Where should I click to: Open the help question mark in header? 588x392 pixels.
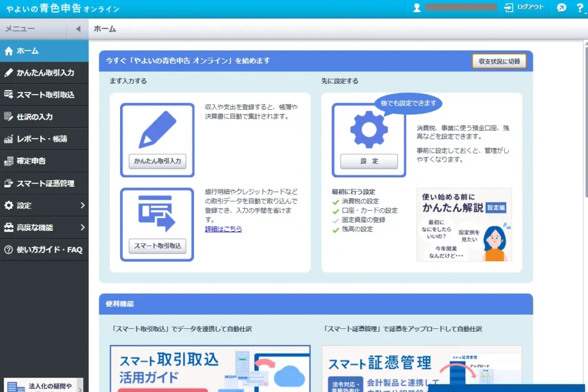click(x=580, y=7)
